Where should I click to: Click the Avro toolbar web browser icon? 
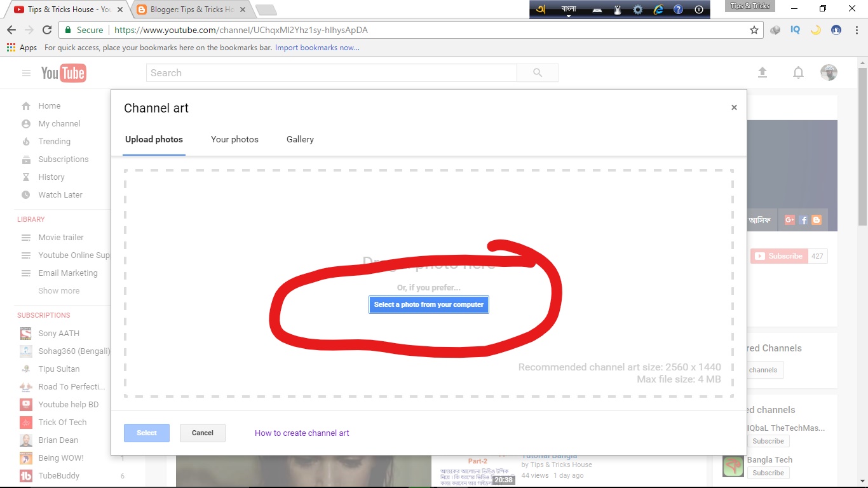[658, 10]
